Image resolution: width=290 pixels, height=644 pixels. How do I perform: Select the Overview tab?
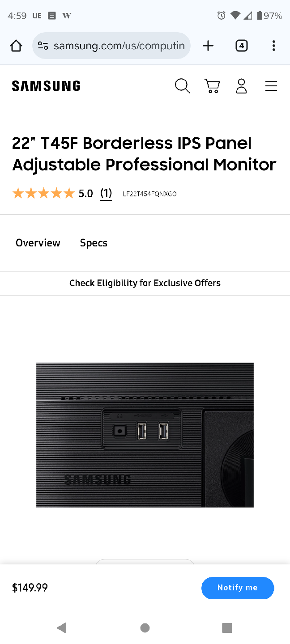(38, 243)
